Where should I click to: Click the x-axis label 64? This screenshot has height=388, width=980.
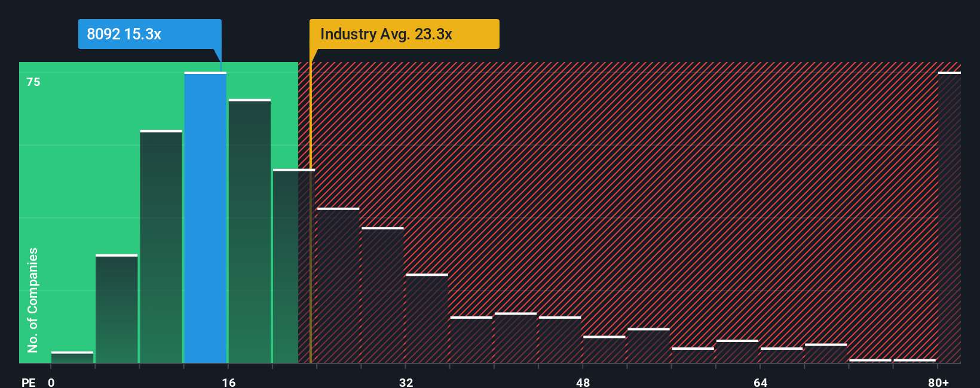click(x=760, y=382)
